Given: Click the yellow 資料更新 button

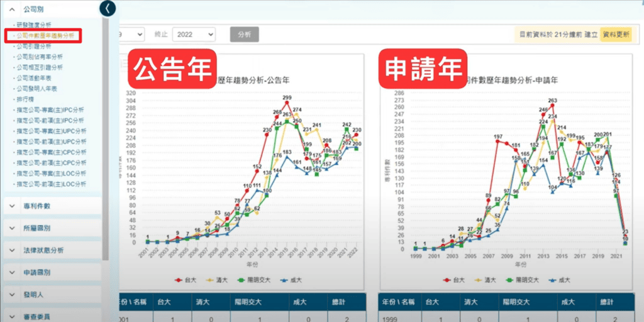Looking at the screenshot, I should (616, 35).
